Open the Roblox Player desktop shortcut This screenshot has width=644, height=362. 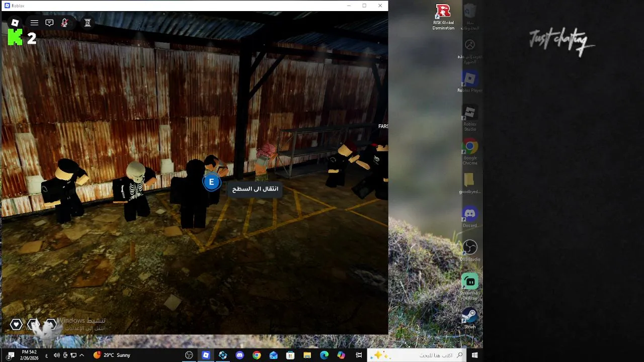pos(469,81)
